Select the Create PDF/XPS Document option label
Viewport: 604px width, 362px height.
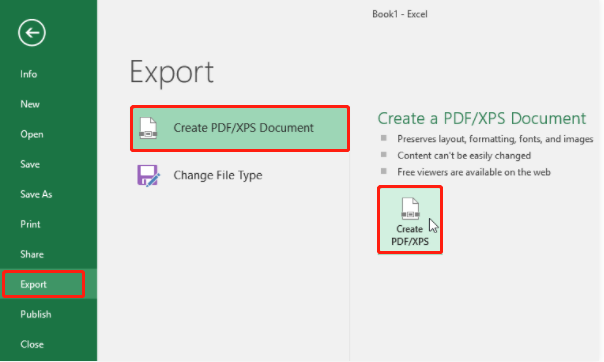243,128
